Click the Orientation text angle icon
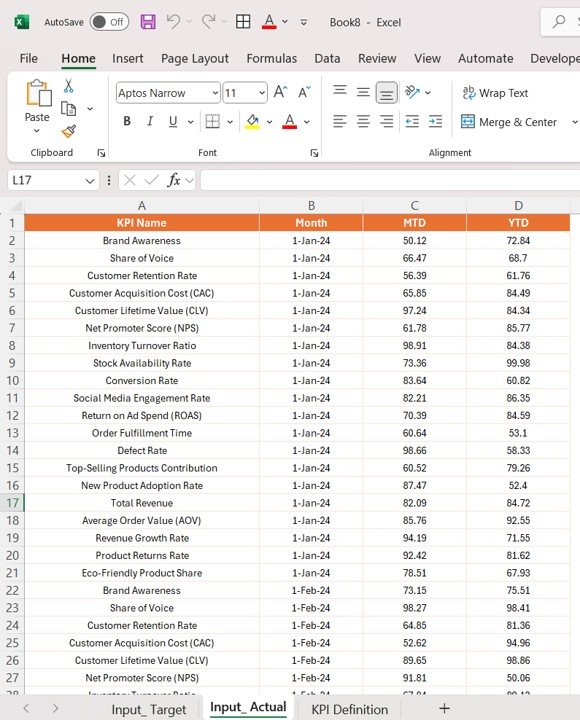This screenshot has width=580, height=720. coord(412,92)
